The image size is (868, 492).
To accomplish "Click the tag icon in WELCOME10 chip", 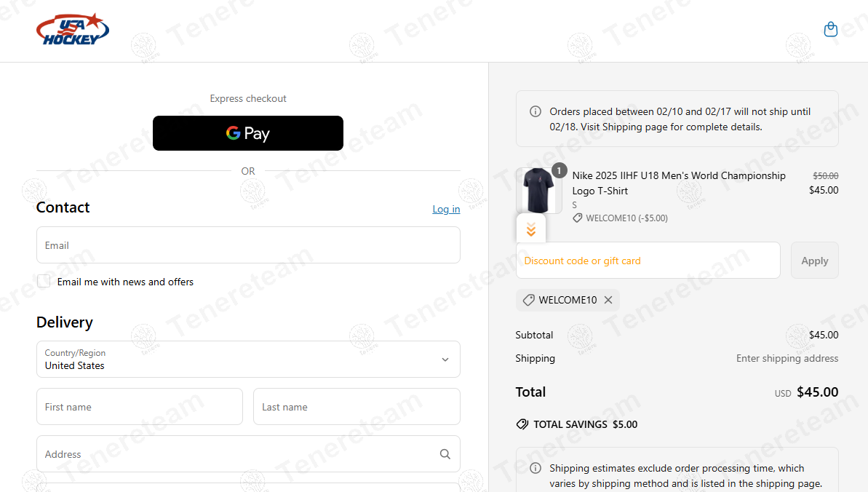I will pos(529,300).
